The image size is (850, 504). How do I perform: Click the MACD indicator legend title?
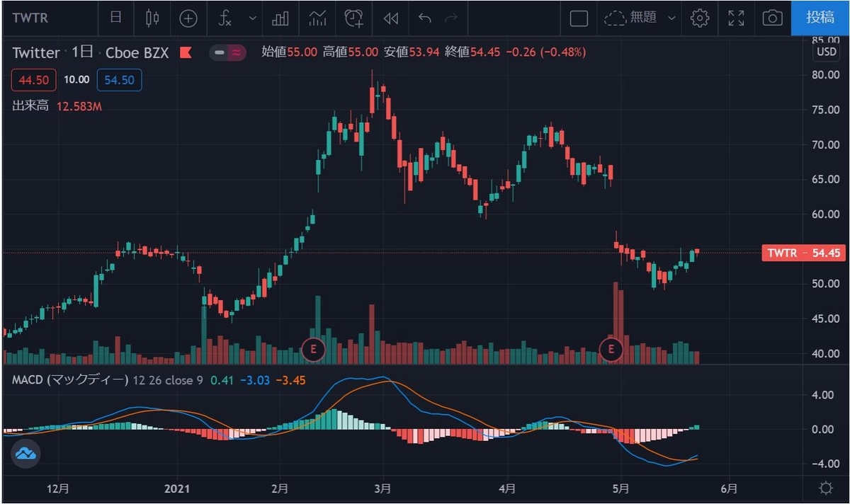(70, 380)
